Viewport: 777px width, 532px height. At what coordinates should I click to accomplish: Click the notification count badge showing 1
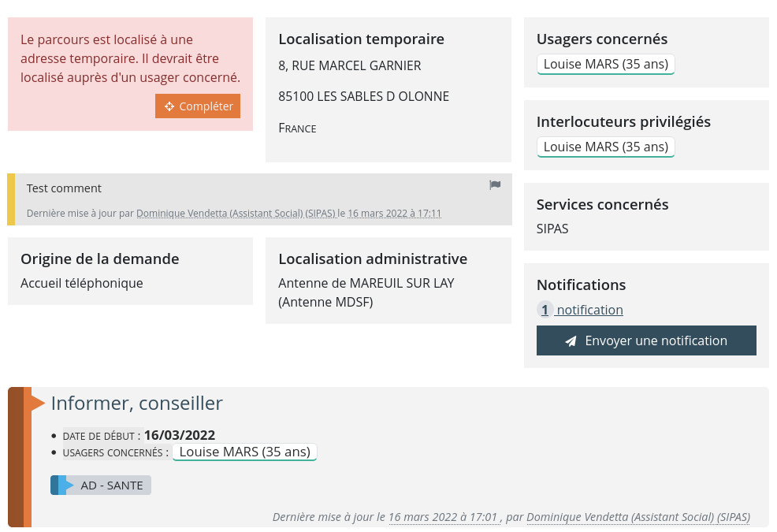pyautogui.click(x=545, y=310)
